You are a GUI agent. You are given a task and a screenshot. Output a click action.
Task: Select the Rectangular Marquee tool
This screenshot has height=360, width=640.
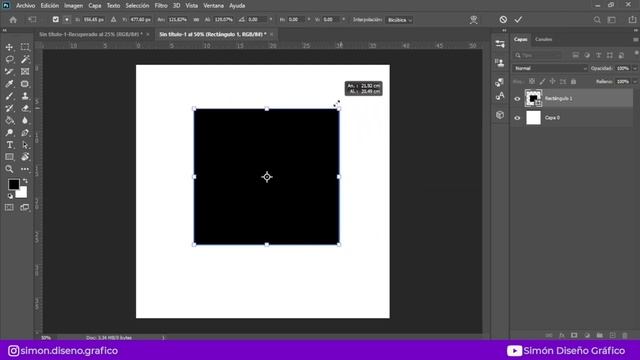[x=25, y=47]
